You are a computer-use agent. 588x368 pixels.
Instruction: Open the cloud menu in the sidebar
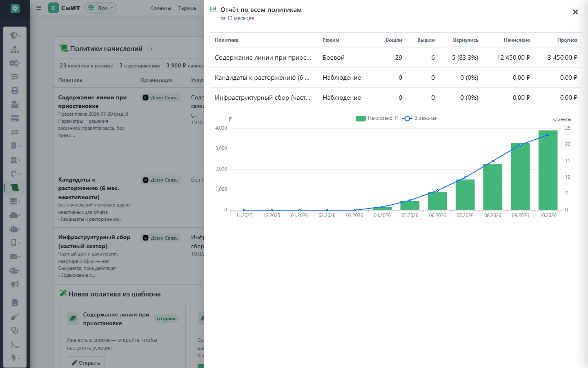(15, 215)
